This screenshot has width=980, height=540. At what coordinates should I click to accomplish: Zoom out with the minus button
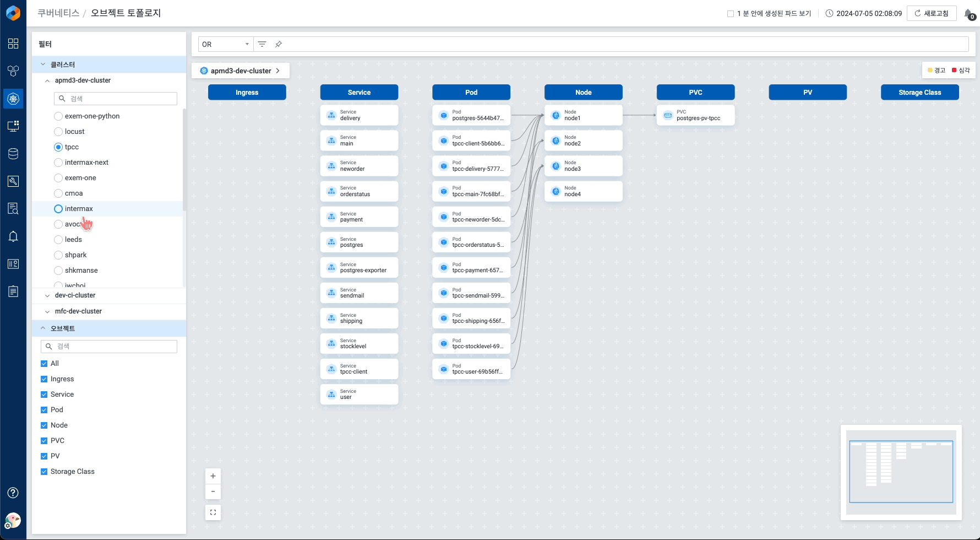click(x=213, y=492)
